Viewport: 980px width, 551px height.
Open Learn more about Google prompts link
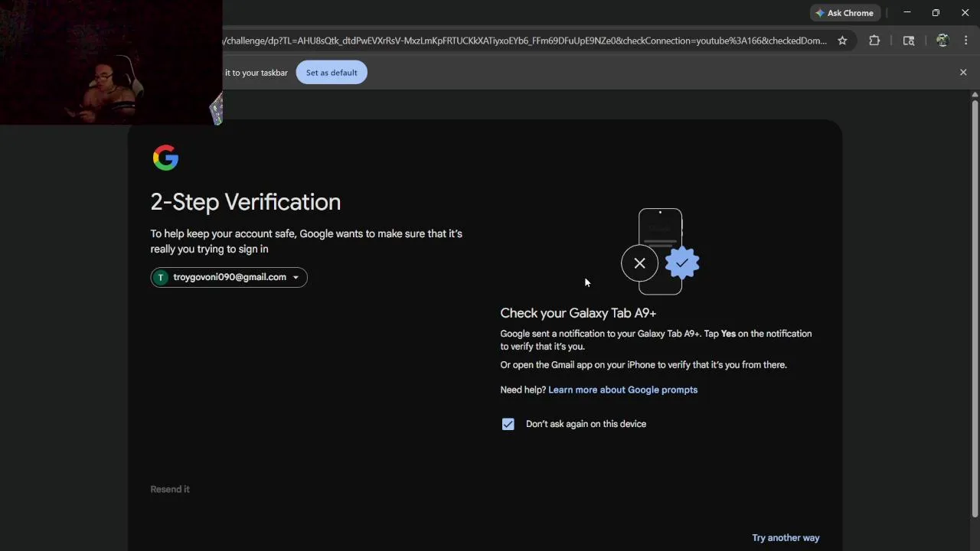622,390
